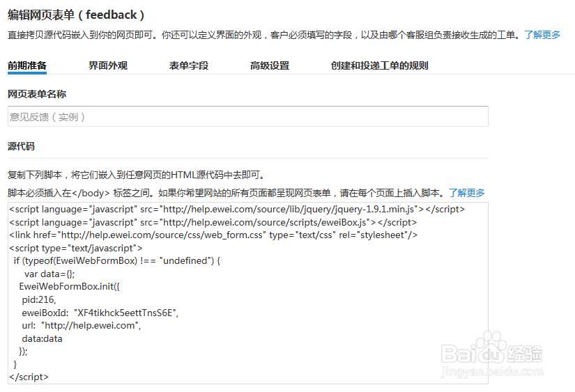This screenshot has width=575, height=392.
Task: Switch to the 前期准备 tab
Action: [27, 65]
